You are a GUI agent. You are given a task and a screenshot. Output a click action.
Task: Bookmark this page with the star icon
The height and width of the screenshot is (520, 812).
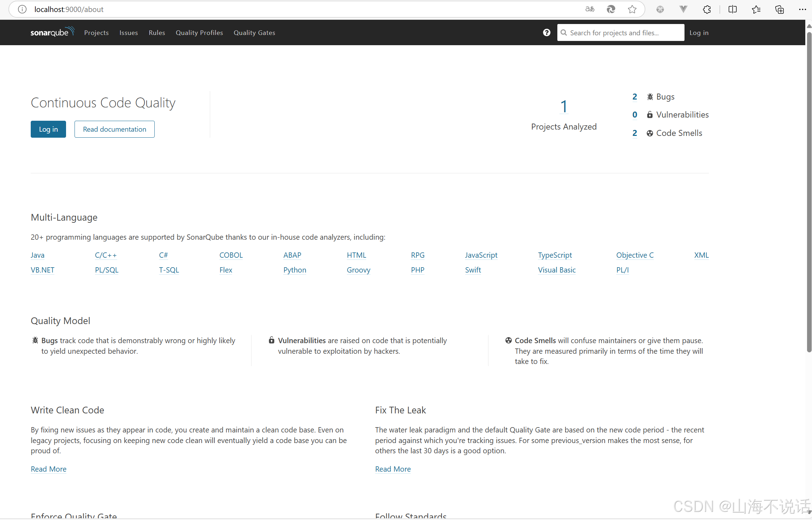coord(632,9)
